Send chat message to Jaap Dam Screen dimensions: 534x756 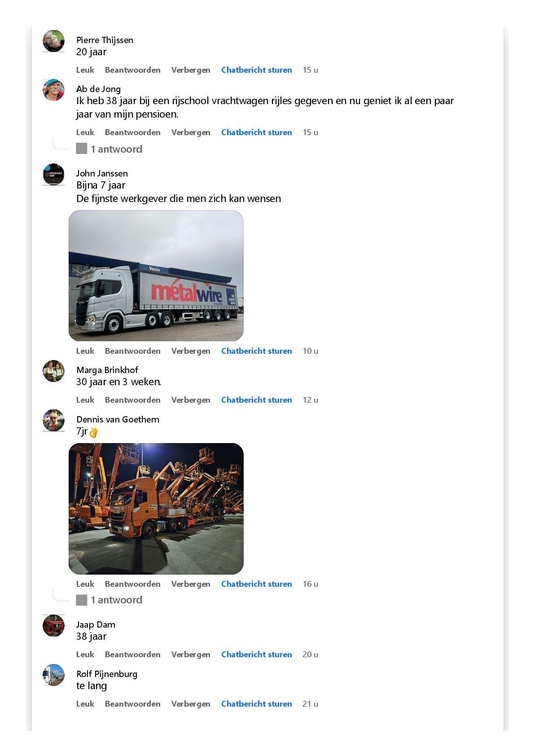pyautogui.click(x=257, y=655)
